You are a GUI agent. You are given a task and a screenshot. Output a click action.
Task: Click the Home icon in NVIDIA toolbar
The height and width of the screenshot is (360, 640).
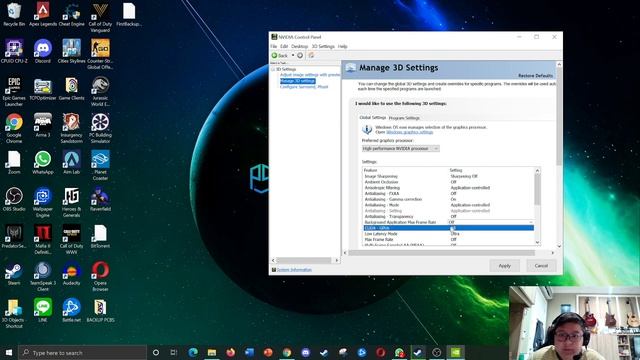[311, 55]
